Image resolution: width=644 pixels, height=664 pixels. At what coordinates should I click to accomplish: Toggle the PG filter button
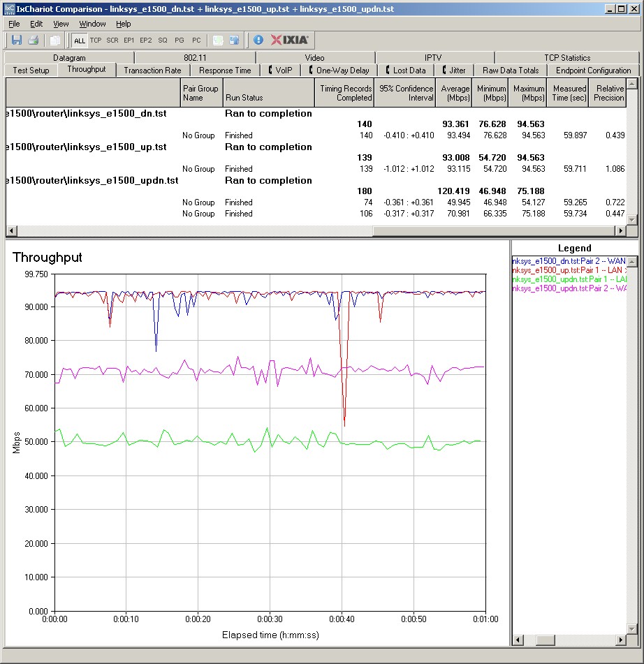tap(180, 40)
